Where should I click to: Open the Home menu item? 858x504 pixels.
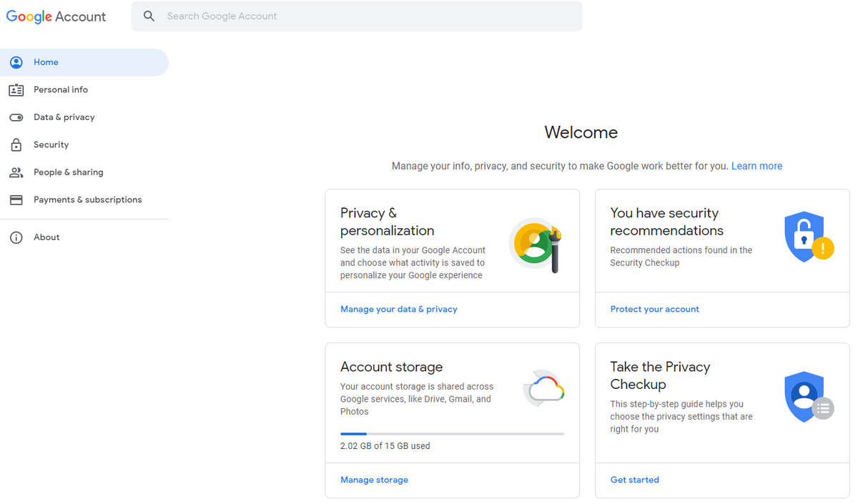point(84,62)
